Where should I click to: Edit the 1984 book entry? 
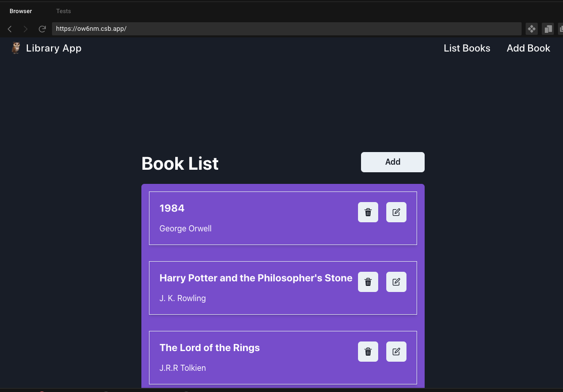(396, 212)
